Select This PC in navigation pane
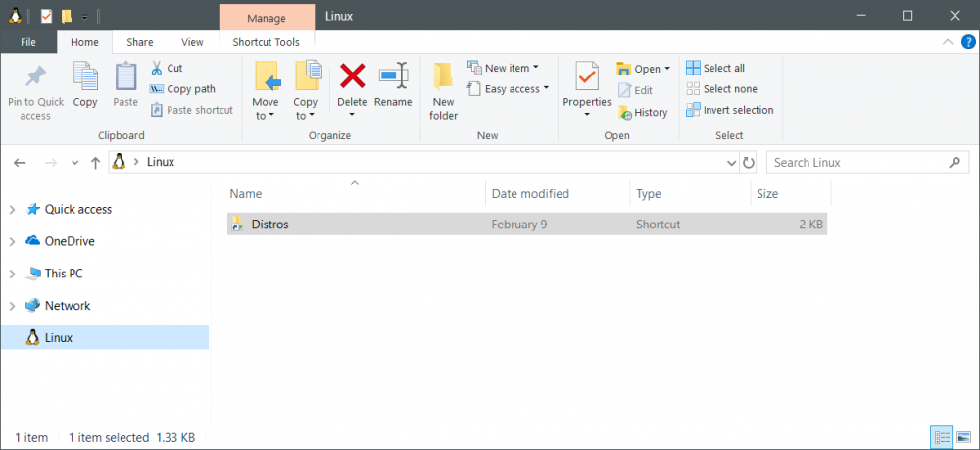This screenshot has height=450, width=980. pos(63,274)
